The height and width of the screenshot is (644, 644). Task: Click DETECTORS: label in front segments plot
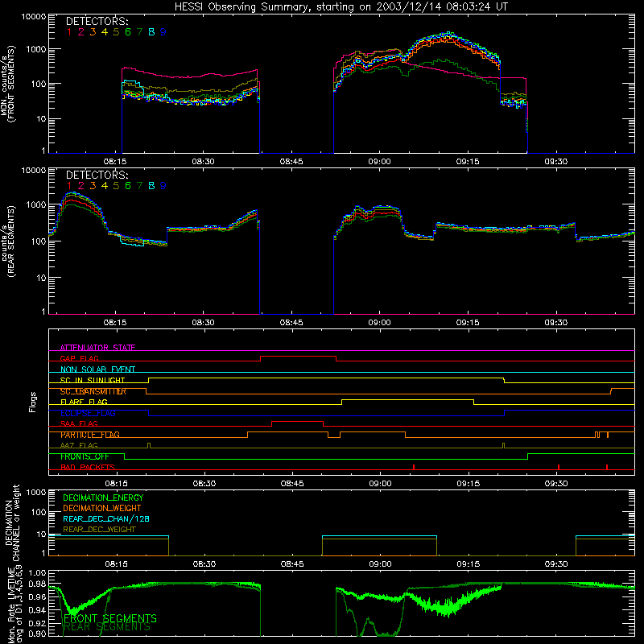click(x=97, y=21)
